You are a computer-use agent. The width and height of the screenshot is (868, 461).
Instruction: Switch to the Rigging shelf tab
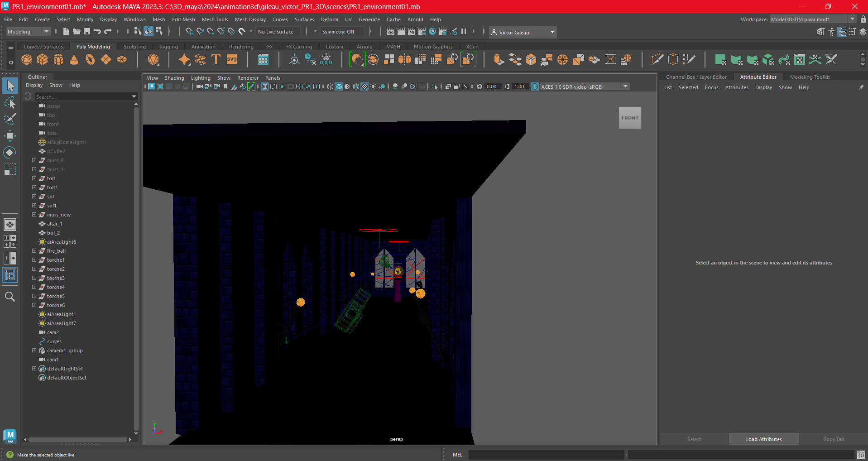(168, 47)
